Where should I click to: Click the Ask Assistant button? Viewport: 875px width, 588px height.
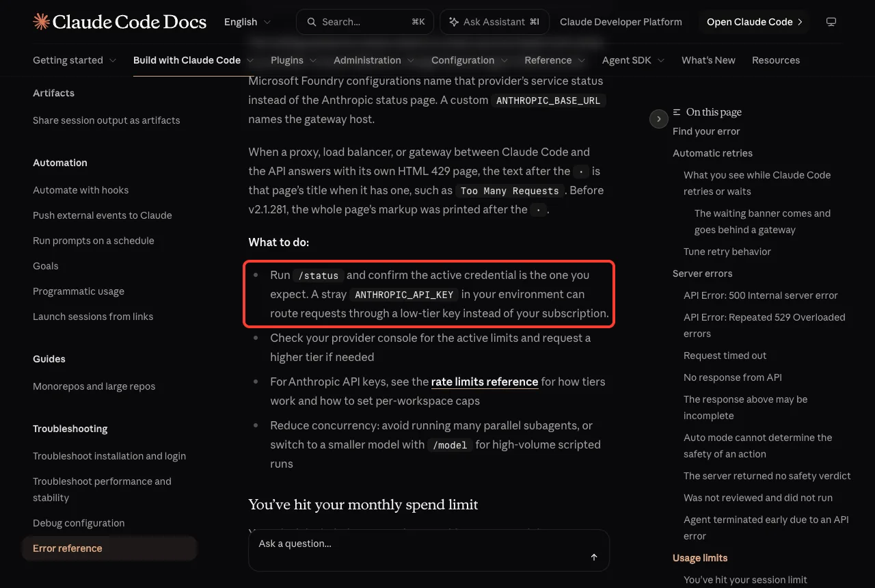[494, 22]
